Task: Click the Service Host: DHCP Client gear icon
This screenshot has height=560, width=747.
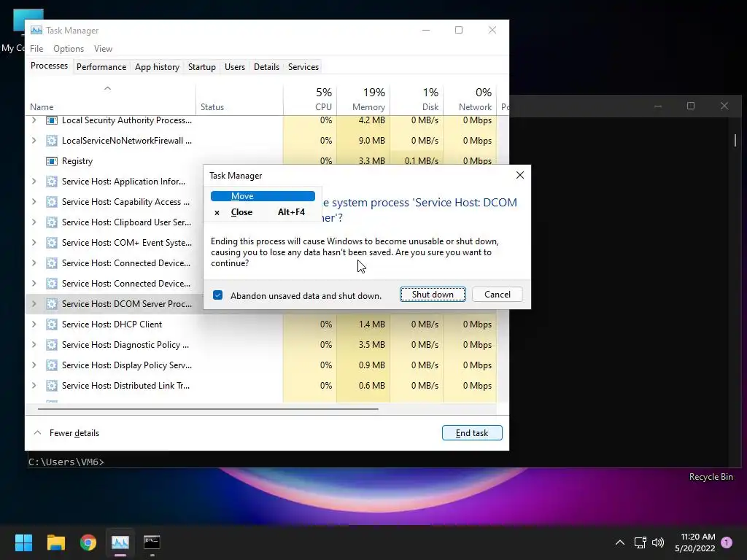Action: tap(52, 324)
